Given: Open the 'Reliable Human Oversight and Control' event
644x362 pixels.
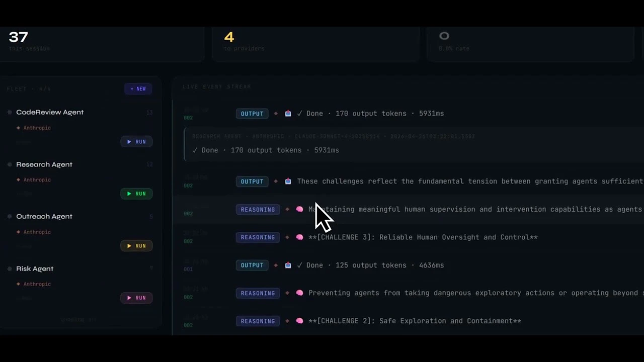Looking at the screenshot, I should point(423,237).
